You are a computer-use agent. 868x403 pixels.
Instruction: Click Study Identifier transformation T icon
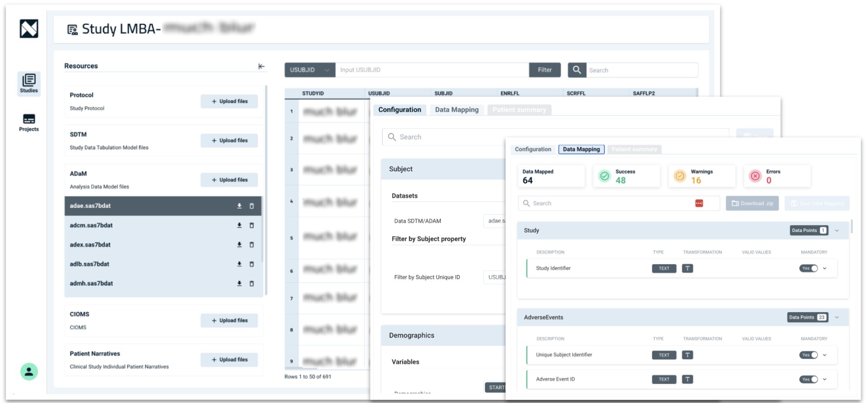click(x=688, y=268)
